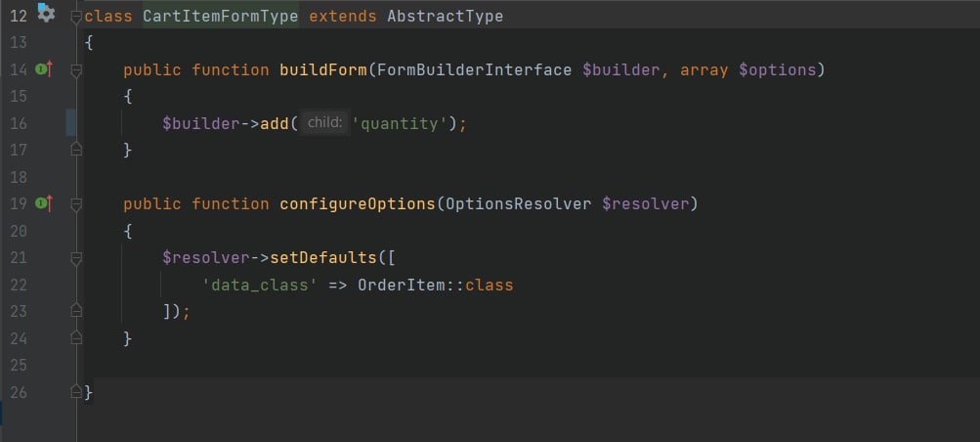Image resolution: width=980 pixels, height=442 pixels.
Task: Click the $builder variable on line 16
Action: pos(201,124)
